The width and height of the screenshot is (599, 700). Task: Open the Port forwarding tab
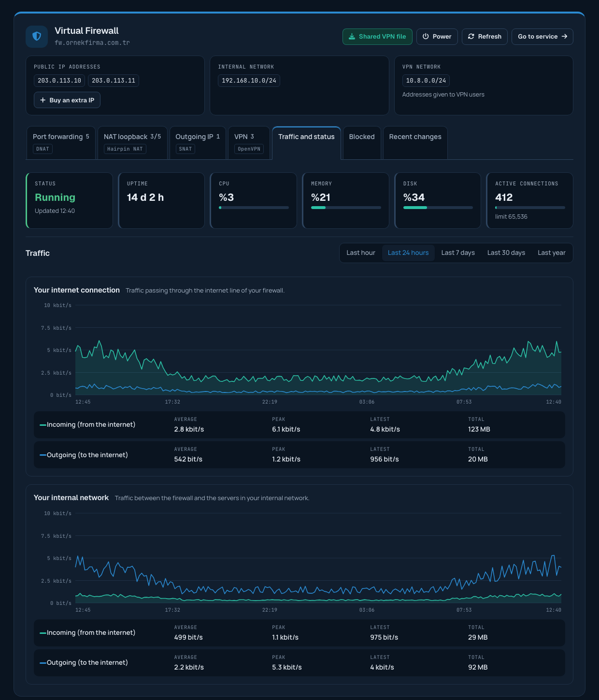pyautogui.click(x=61, y=142)
